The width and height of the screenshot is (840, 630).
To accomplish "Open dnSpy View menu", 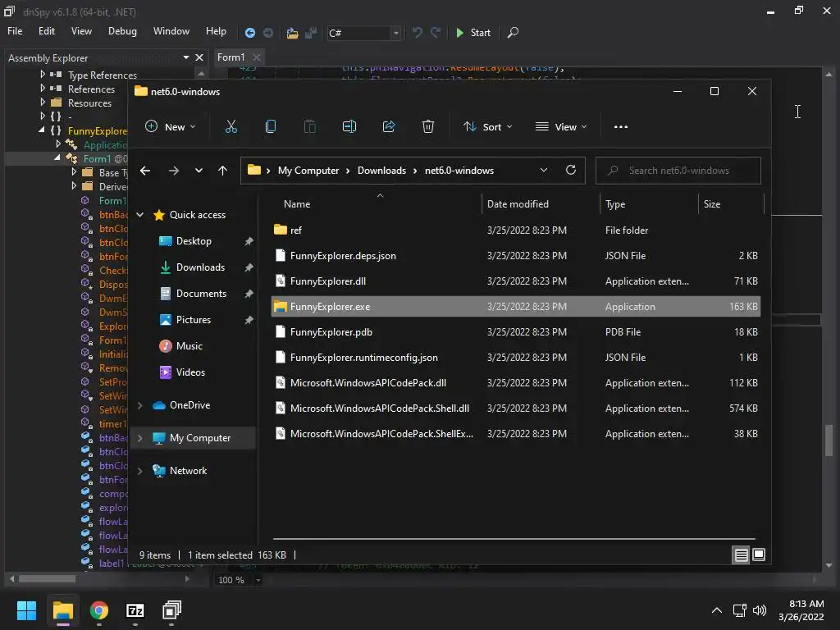I will point(81,31).
